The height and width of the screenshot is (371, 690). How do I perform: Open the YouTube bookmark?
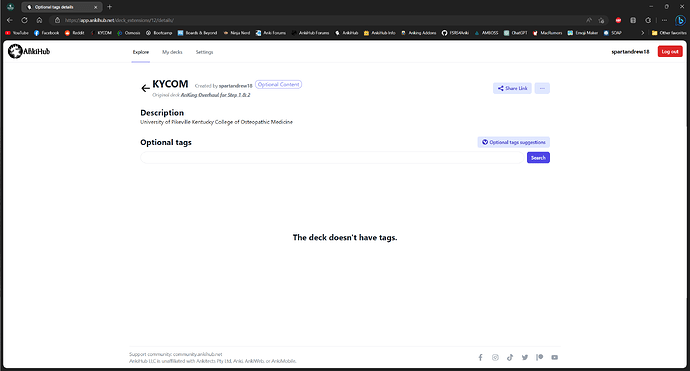(17, 33)
